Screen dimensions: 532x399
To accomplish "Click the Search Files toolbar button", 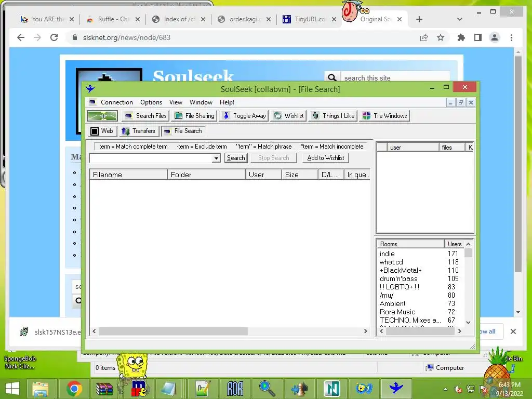I will click(145, 116).
